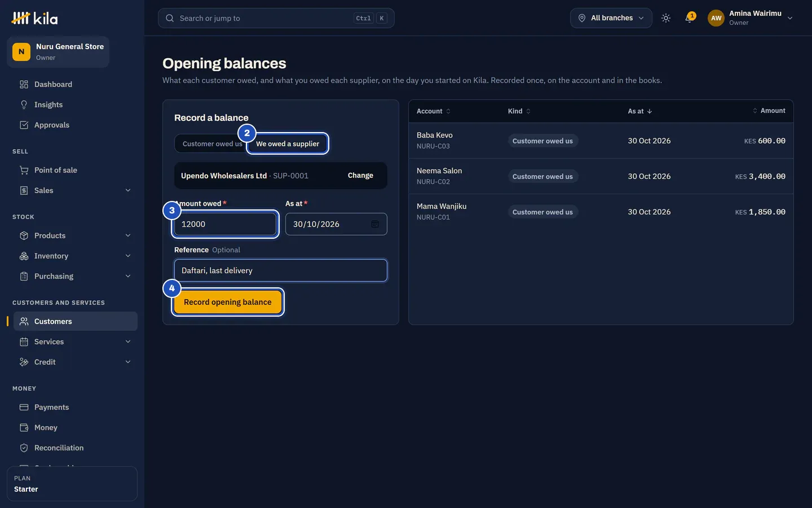
Task: Open Insights lightbulb item
Action: click(x=76, y=104)
